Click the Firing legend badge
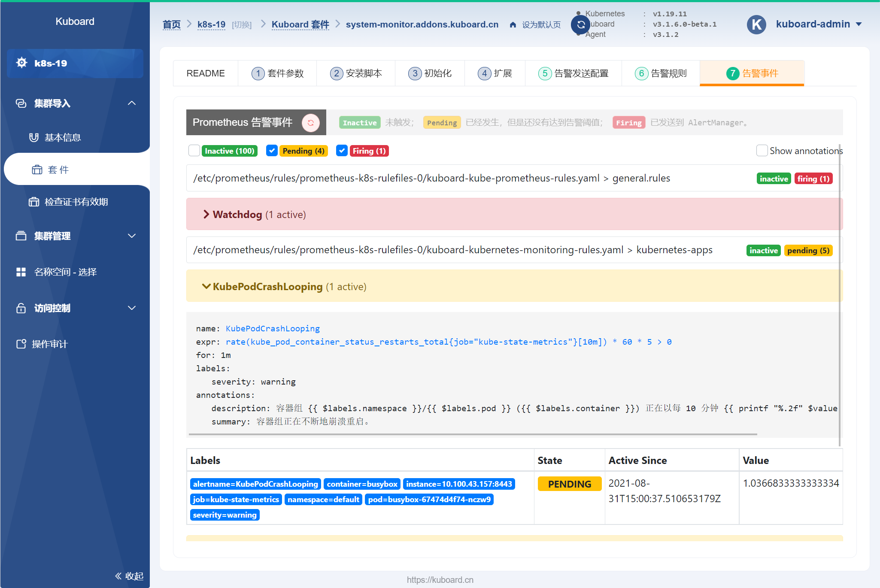880x588 pixels. click(628, 123)
